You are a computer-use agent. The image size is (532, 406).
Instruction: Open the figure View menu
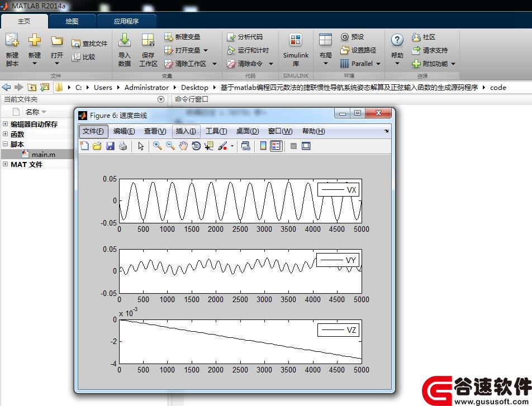pyautogui.click(x=155, y=131)
